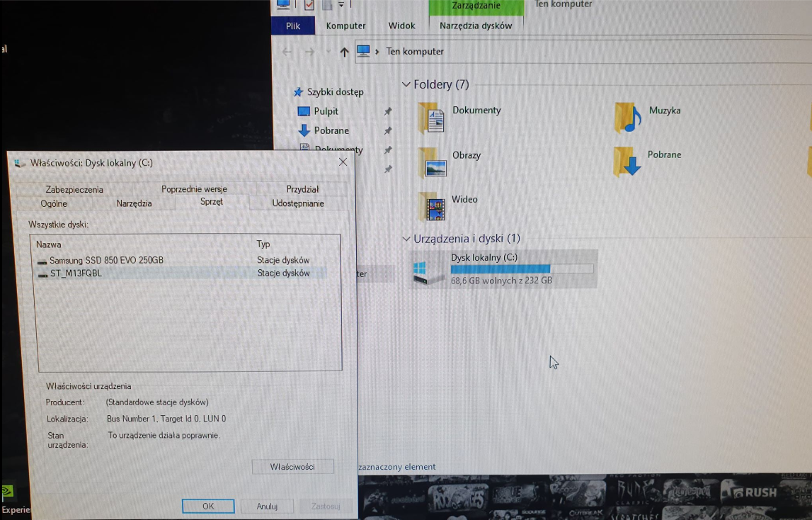Viewport: 812px width, 520px height.
Task: Click the back navigation arrow in Explorer
Action: 287,51
